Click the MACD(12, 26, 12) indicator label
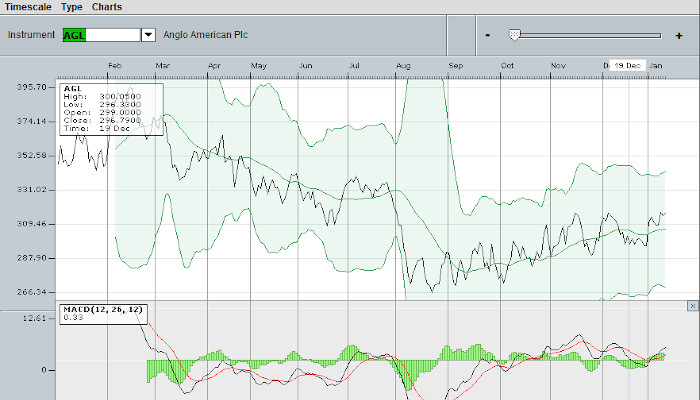The height and width of the screenshot is (400, 700). (x=104, y=310)
